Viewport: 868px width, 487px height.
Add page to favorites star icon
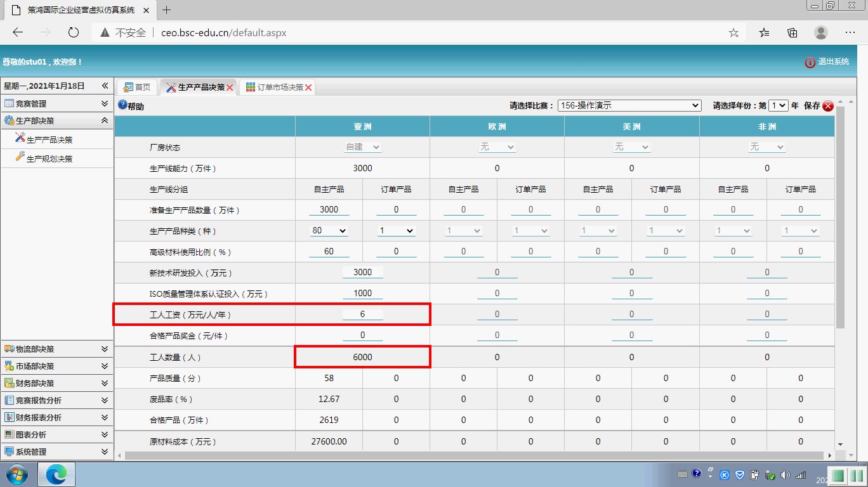733,32
